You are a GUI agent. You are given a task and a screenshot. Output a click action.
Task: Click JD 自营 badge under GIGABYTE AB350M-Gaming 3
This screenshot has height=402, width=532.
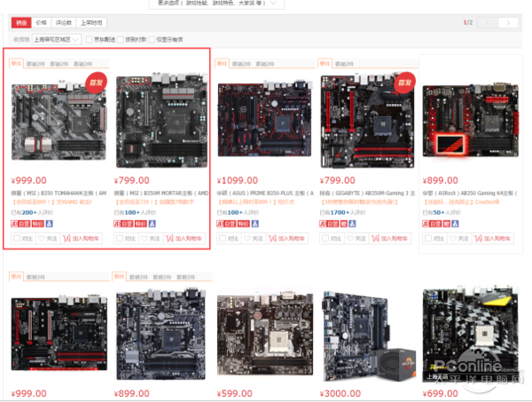(x=329, y=224)
